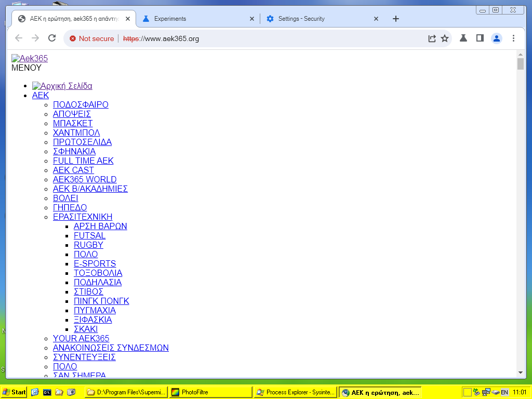Click the page scrollbar up arrow
The width and height of the screenshot is (532, 399).
pyautogui.click(x=521, y=55)
